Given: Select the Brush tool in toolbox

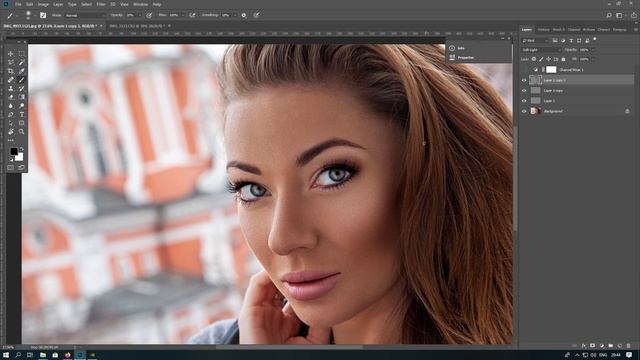Looking at the screenshot, I should (x=22, y=80).
